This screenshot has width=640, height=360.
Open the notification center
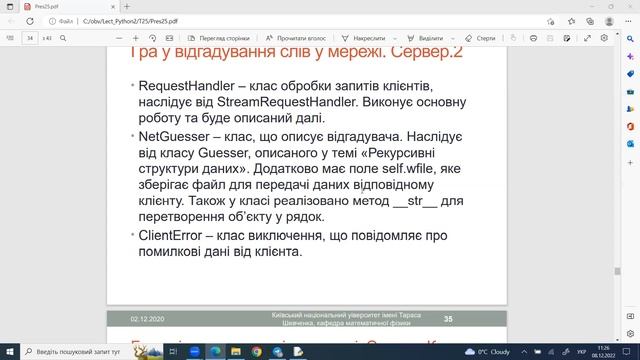(627, 351)
